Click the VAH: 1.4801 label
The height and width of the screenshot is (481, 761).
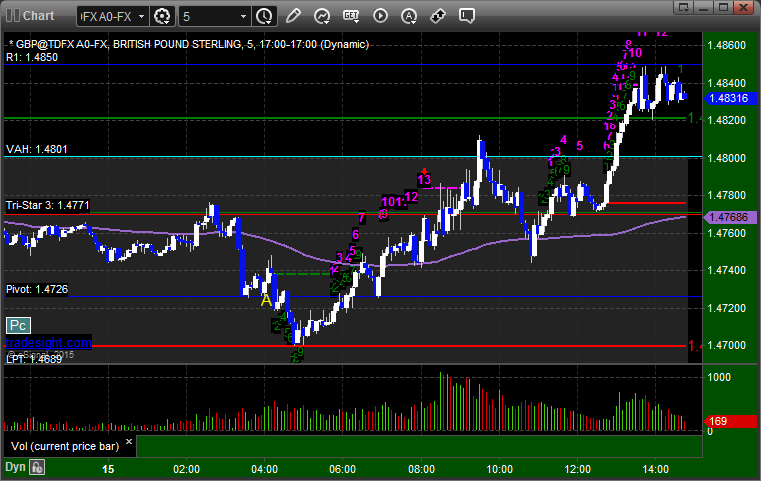(37, 149)
